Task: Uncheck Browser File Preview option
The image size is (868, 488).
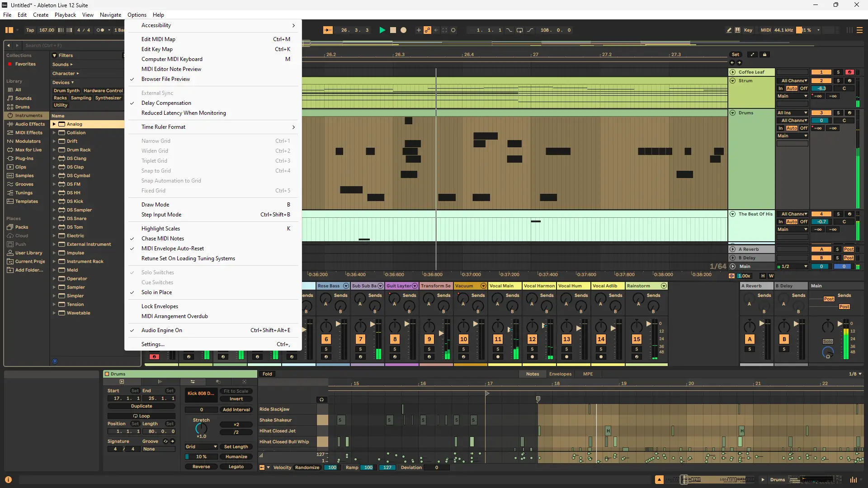Action: [x=165, y=79]
